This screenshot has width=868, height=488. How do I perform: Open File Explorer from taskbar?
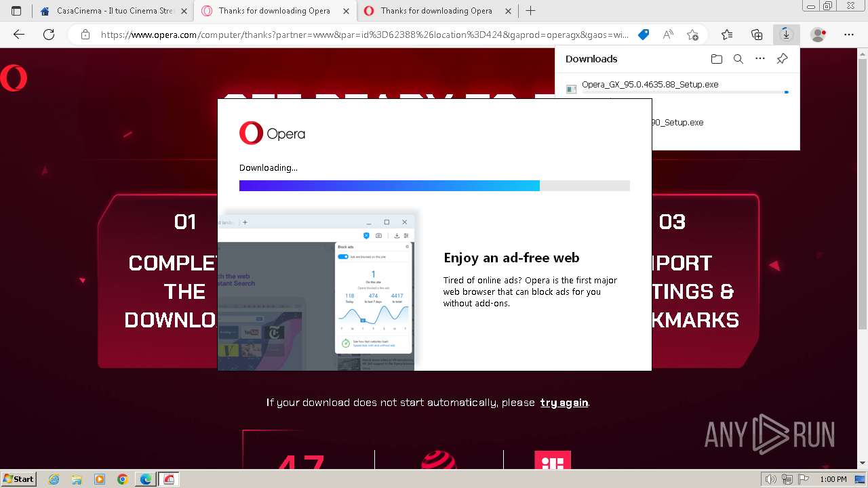click(x=77, y=479)
